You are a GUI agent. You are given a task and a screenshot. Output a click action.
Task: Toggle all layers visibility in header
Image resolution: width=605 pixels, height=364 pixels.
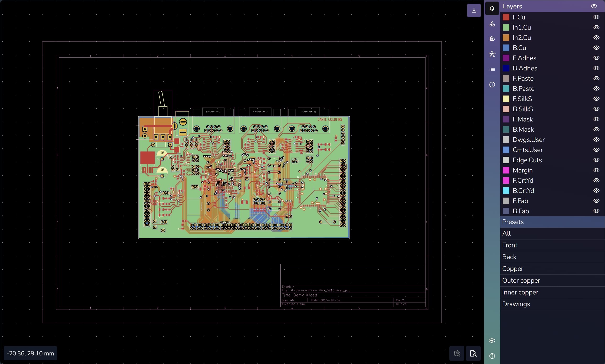[x=594, y=6]
